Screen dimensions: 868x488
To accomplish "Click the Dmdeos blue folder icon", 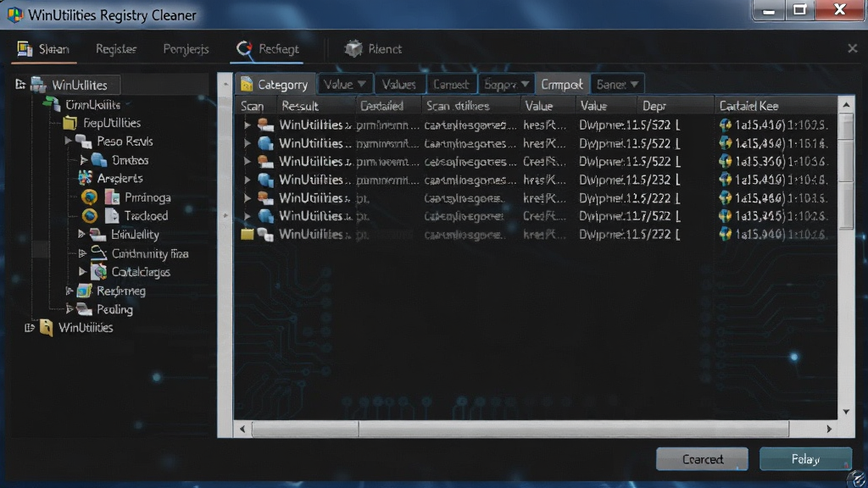I will point(98,160).
